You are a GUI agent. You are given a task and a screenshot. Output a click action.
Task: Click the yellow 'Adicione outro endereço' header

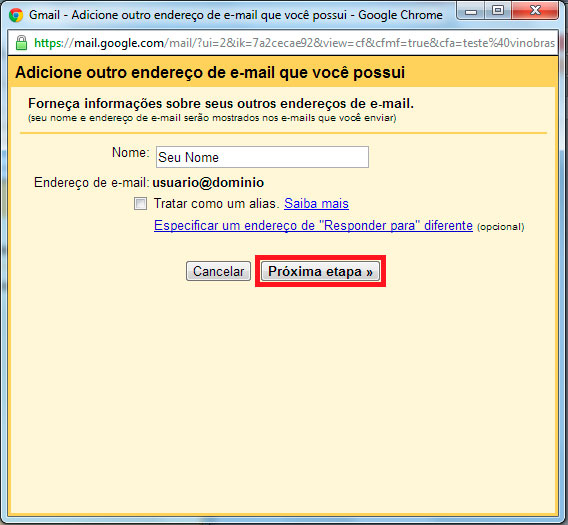pos(283,72)
